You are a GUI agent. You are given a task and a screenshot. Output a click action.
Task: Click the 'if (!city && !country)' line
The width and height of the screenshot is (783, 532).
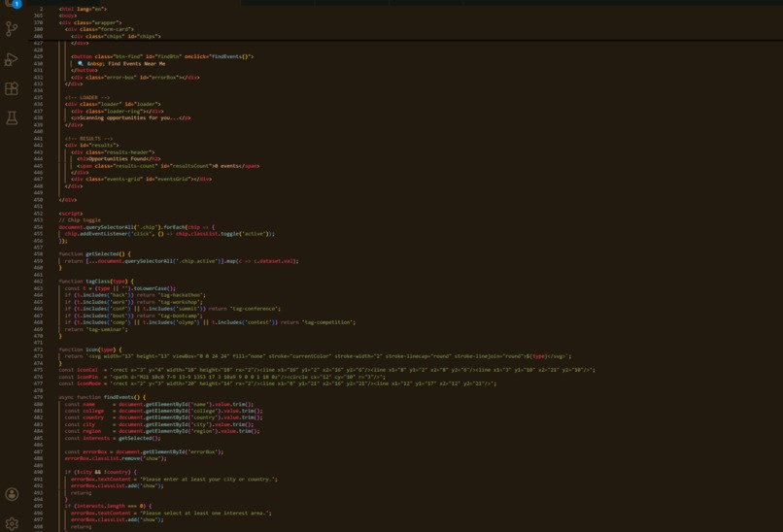pos(100,472)
